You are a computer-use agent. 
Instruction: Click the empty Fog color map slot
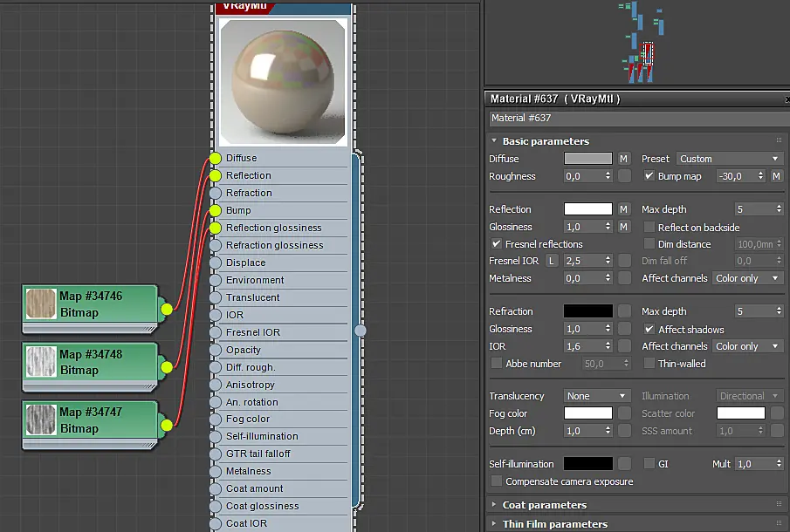pos(624,413)
